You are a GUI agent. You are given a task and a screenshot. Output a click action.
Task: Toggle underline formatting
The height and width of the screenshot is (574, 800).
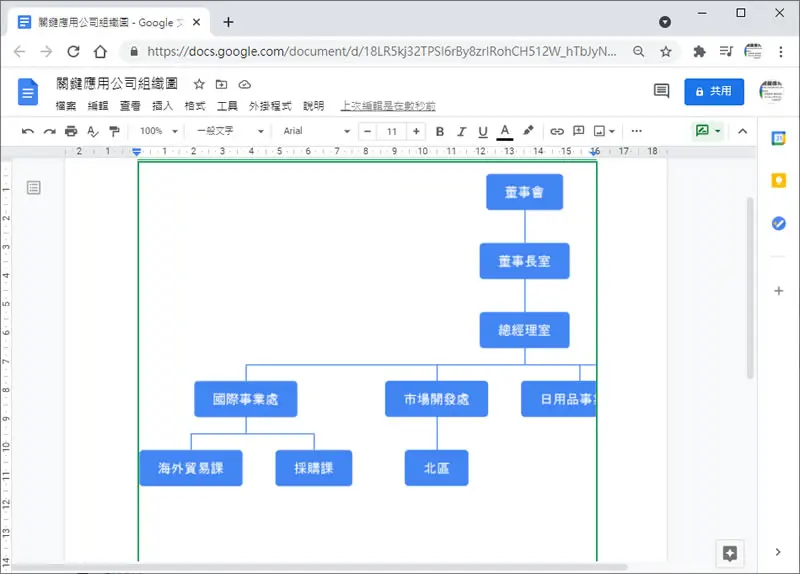pyautogui.click(x=483, y=132)
